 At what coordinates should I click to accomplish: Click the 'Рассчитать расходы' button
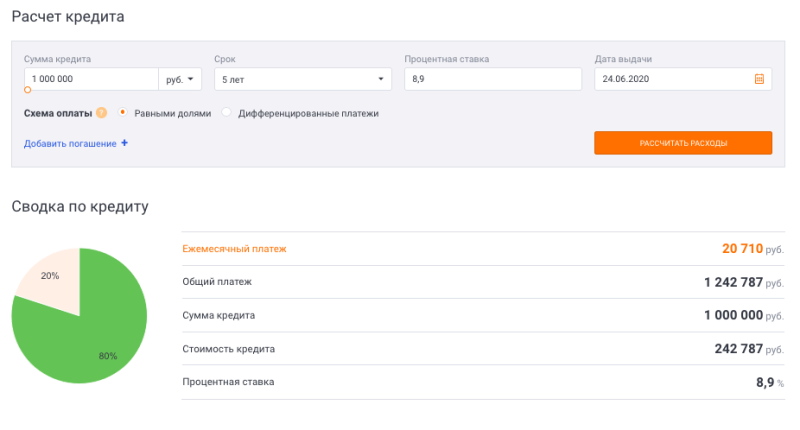(683, 143)
